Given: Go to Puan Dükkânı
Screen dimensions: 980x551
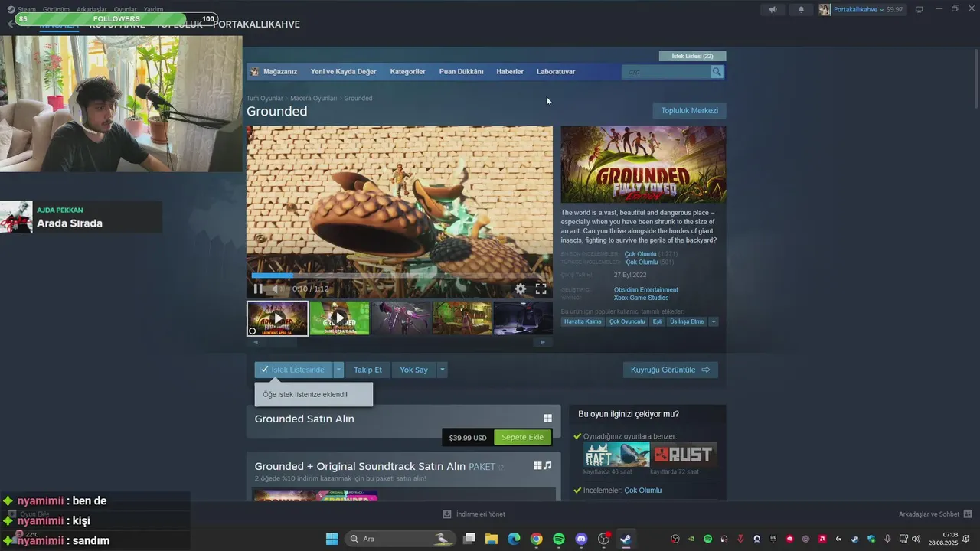Looking at the screenshot, I should pyautogui.click(x=461, y=72).
